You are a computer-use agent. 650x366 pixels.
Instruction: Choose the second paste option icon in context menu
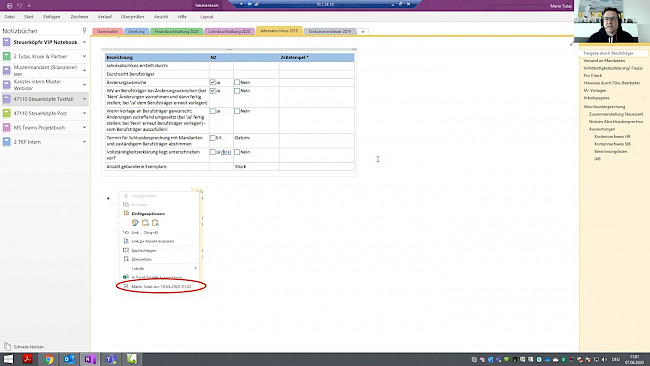coord(145,223)
